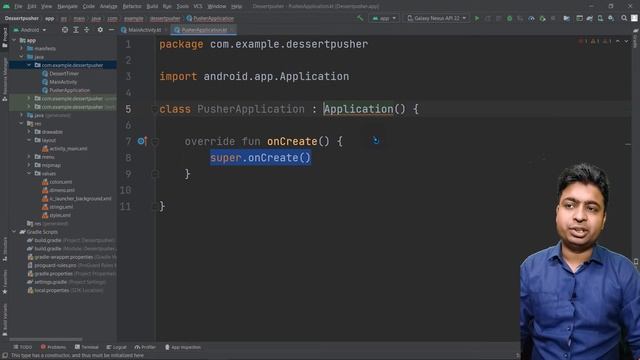Open the Profiler tool window
Image resolution: width=640 pixels, height=360 pixels.
point(145,347)
